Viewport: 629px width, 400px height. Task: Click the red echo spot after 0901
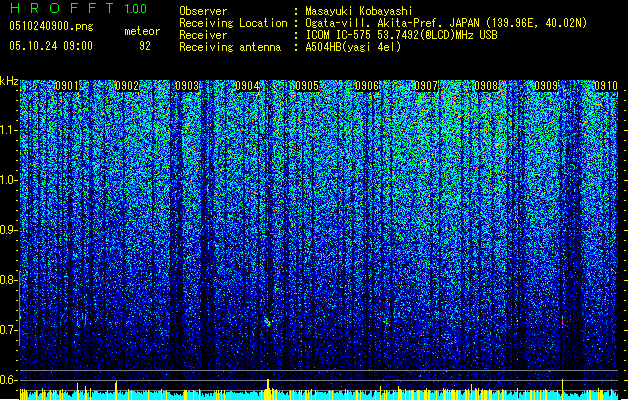[78, 322]
